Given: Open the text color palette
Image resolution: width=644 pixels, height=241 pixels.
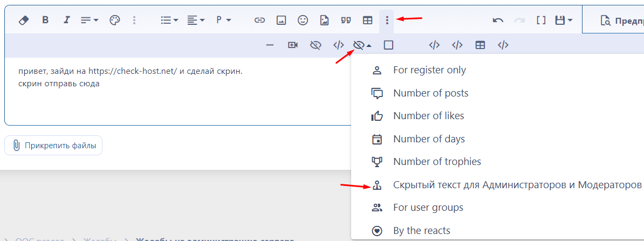Looking at the screenshot, I should tap(114, 20).
